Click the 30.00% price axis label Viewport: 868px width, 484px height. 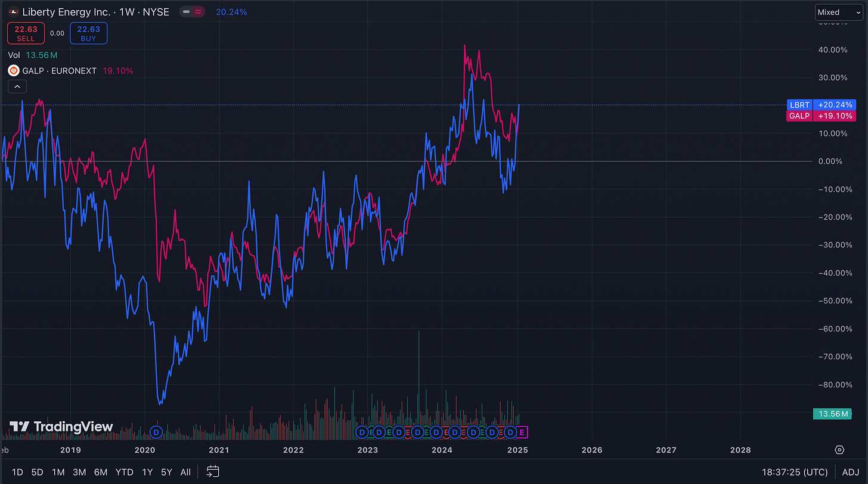[833, 77]
